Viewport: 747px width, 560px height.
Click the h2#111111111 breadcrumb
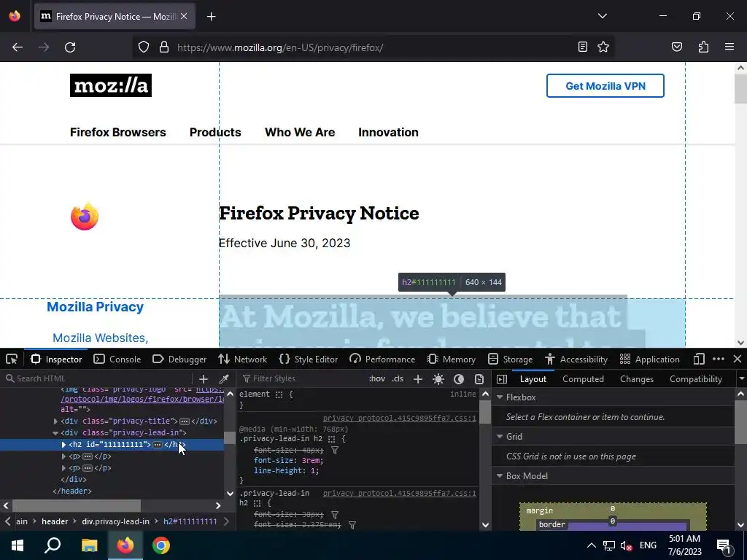(190, 521)
